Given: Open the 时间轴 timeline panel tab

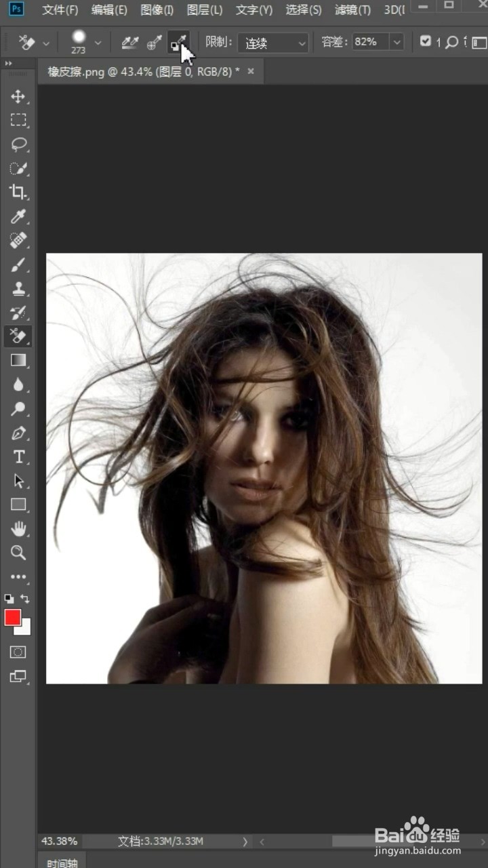Looking at the screenshot, I should pos(62,863).
